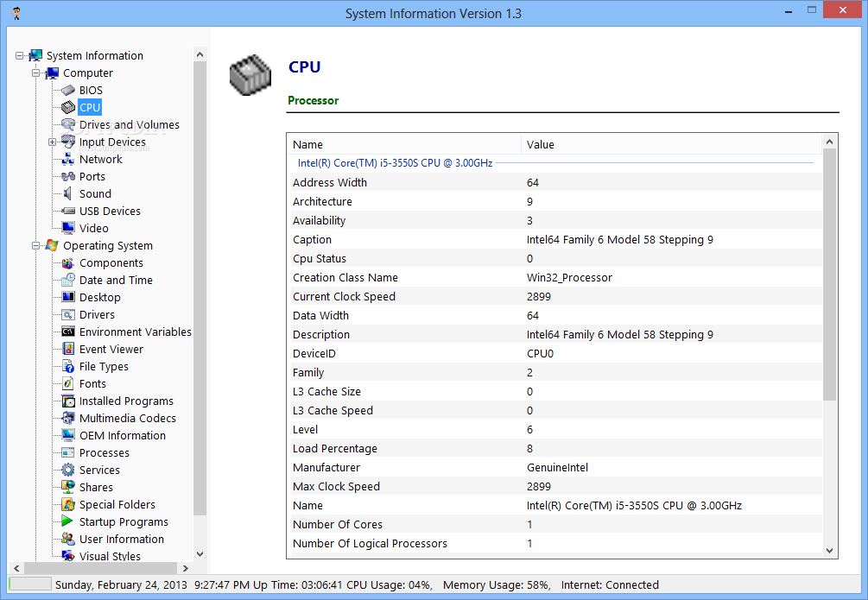Click the Drivers icon
The image size is (868, 600).
[x=67, y=314]
